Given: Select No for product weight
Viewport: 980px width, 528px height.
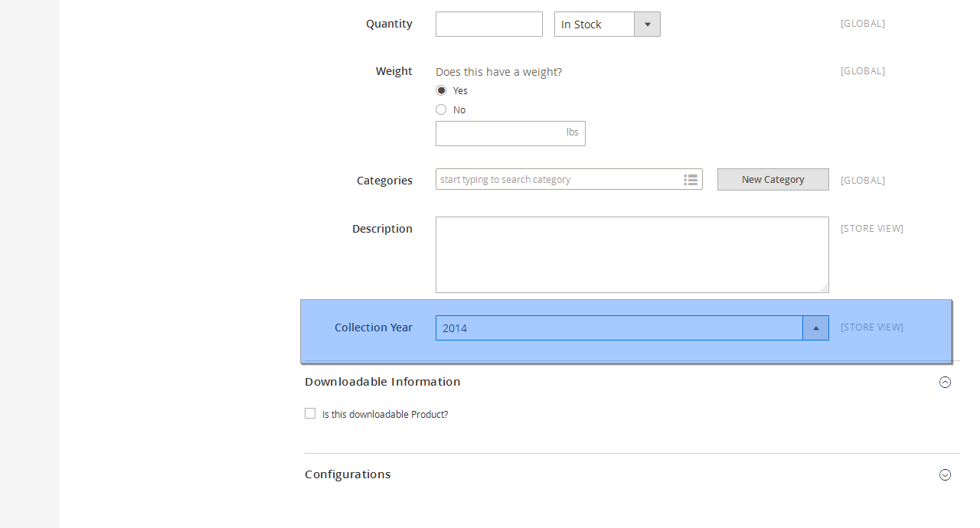Looking at the screenshot, I should [x=441, y=109].
